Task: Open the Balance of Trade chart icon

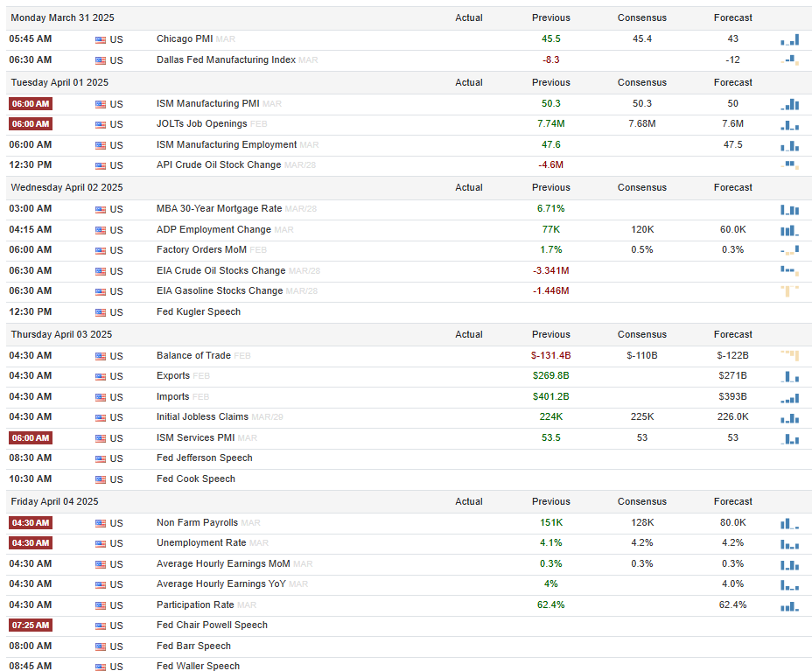Action: [x=790, y=356]
